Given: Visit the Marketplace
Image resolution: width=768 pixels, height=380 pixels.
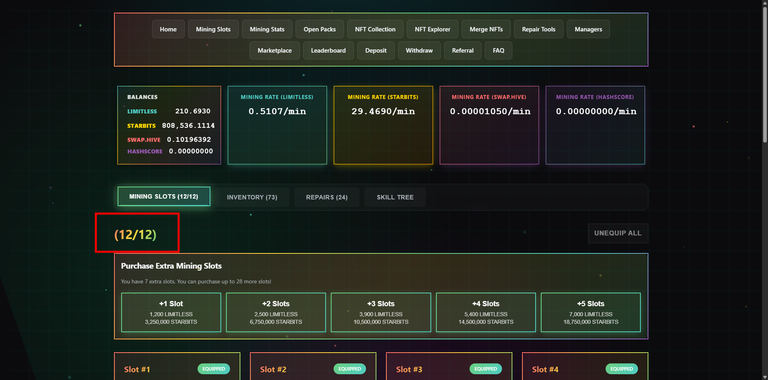Looking at the screenshot, I should (x=275, y=50).
